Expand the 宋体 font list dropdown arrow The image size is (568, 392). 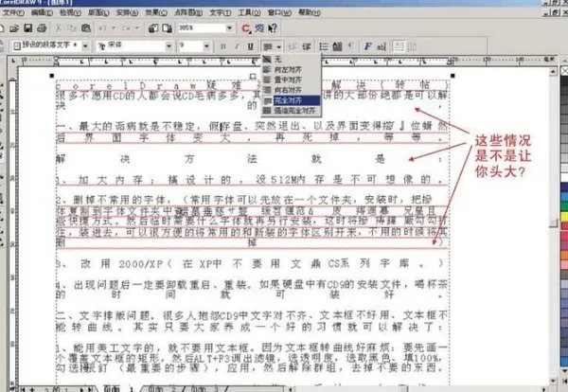click(169, 46)
